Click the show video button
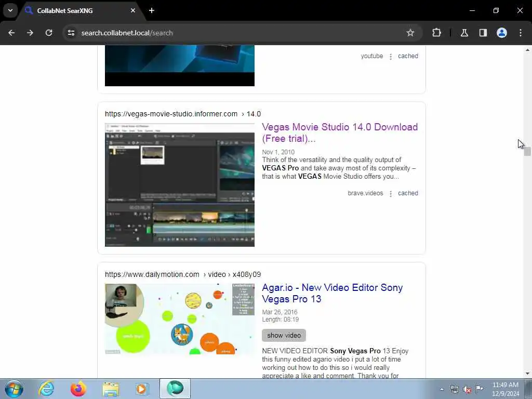 coord(284,335)
